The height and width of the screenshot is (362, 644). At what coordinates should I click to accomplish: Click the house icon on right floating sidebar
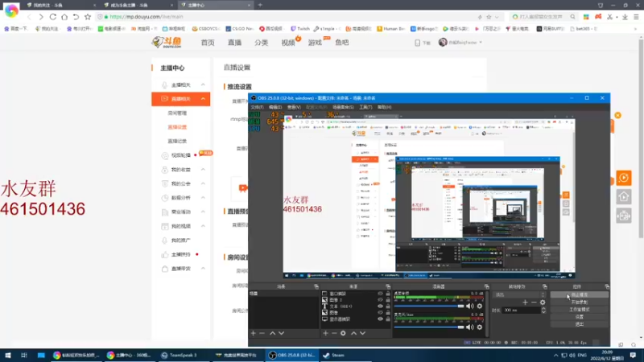click(x=623, y=196)
